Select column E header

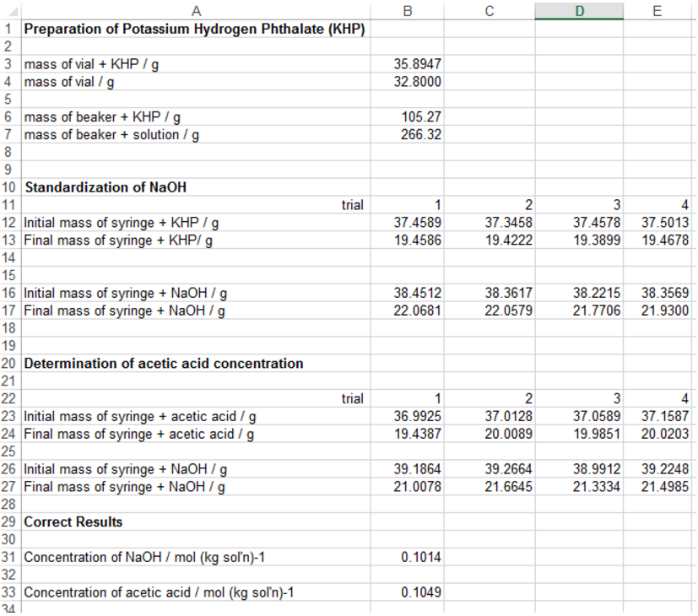[x=659, y=11]
